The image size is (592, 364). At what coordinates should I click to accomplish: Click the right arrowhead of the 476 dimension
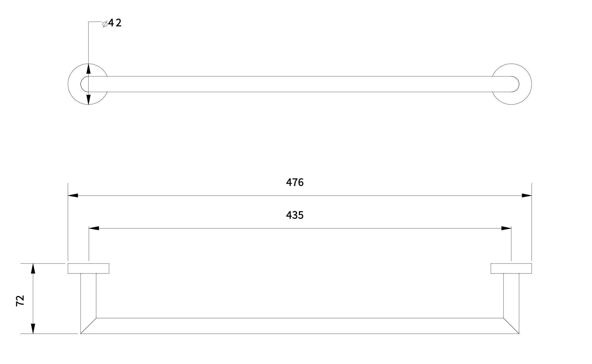click(527, 195)
